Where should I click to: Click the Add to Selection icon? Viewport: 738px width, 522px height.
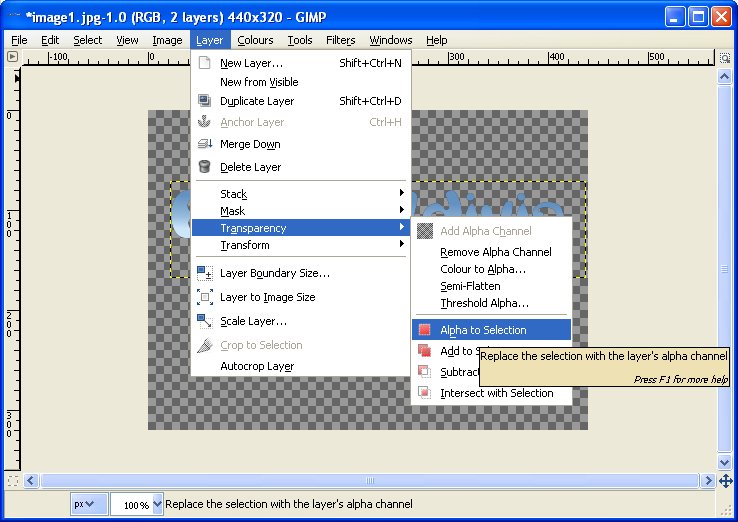pyautogui.click(x=425, y=351)
